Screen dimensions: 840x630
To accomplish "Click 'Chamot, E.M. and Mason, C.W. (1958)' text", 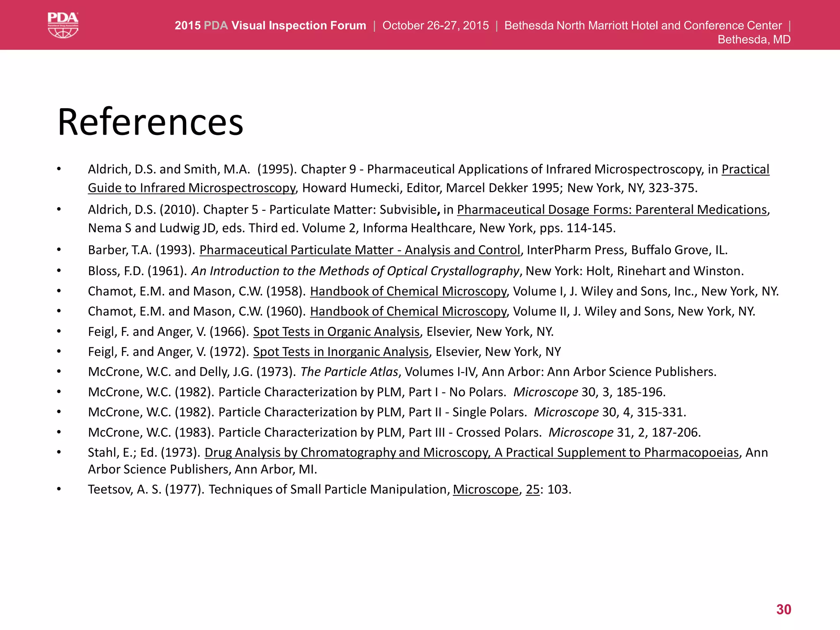I will [x=197, y=291].
